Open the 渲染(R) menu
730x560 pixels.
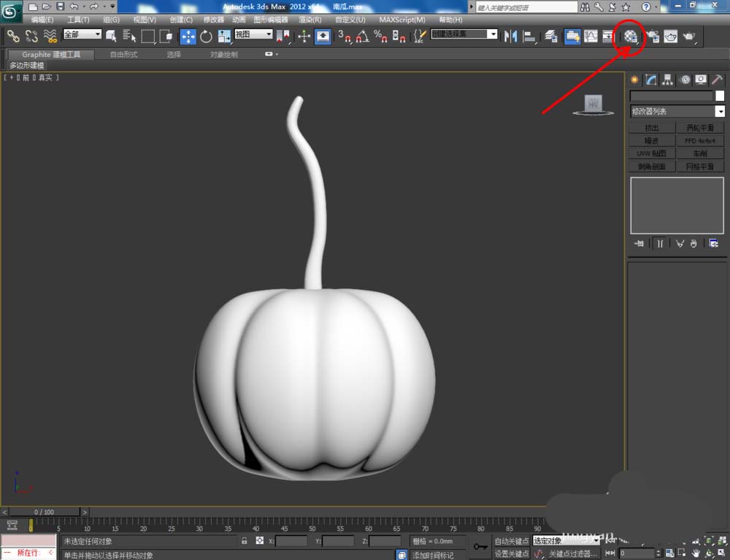click(x=310, y=20)
